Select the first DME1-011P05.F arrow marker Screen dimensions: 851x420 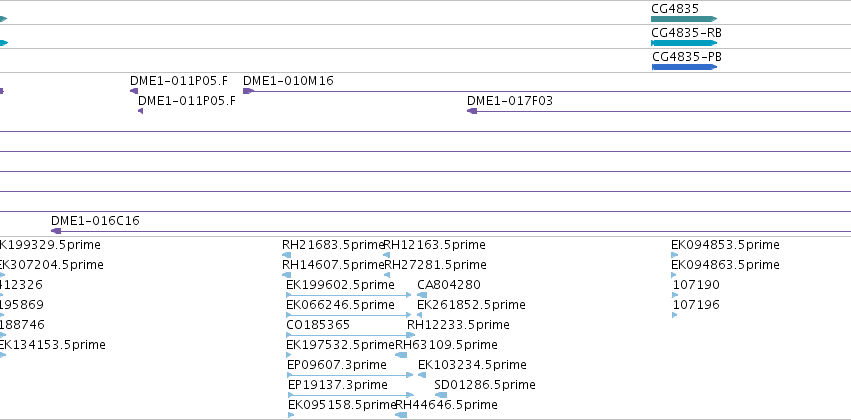(134, 91)
